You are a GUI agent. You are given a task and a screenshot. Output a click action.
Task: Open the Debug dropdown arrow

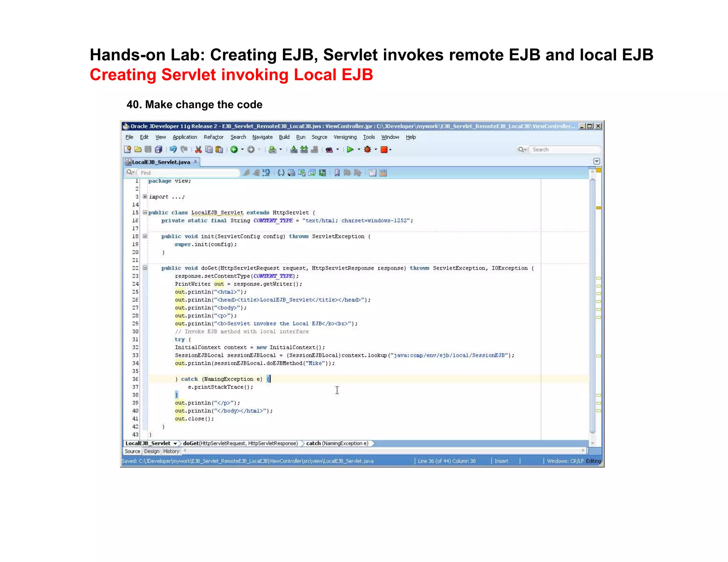point(376,150)
